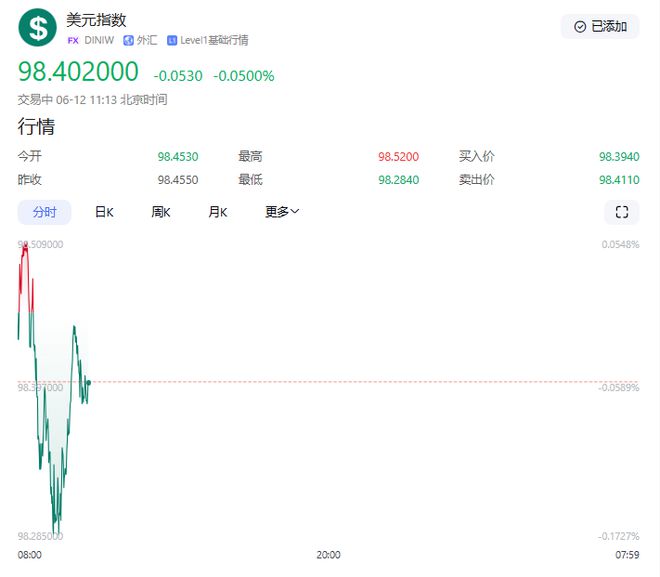Click the 20:00 time axis label
Screen dimensions: 660x577
pyautogui.click(x=328, y=555)
